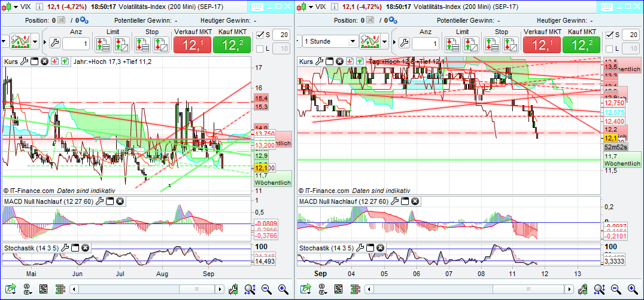Open the order book icon in left bottom toolbar

point(61,289)
